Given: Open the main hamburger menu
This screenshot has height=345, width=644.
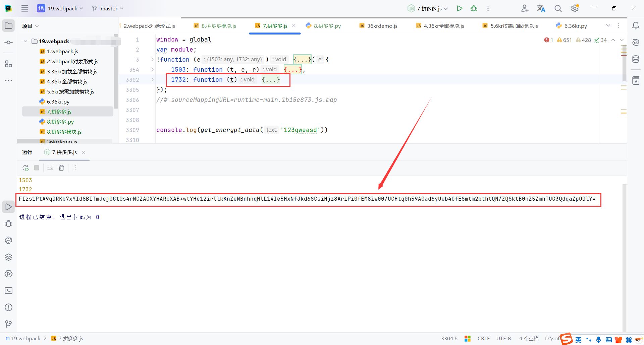Looking at the screenshot, I should 24,8.
